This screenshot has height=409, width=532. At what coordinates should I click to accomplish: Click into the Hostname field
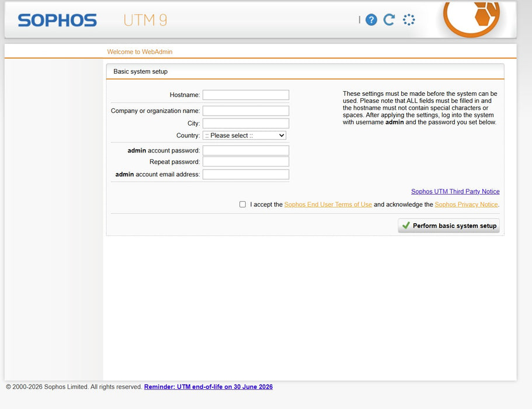tap(246, 95)
